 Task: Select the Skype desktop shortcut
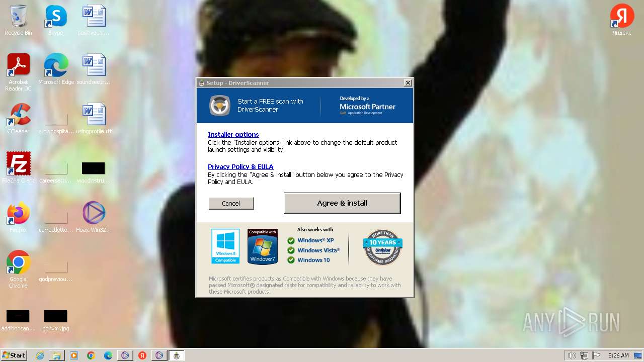click(55, 21)
